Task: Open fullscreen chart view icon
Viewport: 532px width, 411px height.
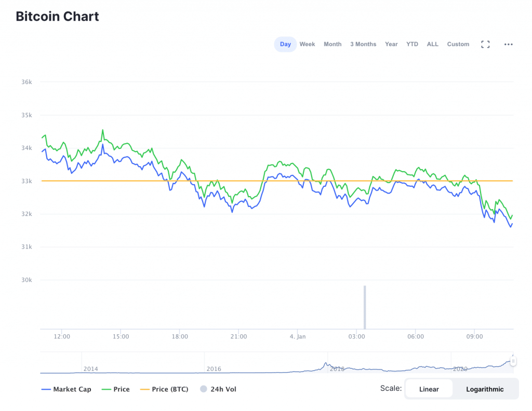Action: coord(485,44)
